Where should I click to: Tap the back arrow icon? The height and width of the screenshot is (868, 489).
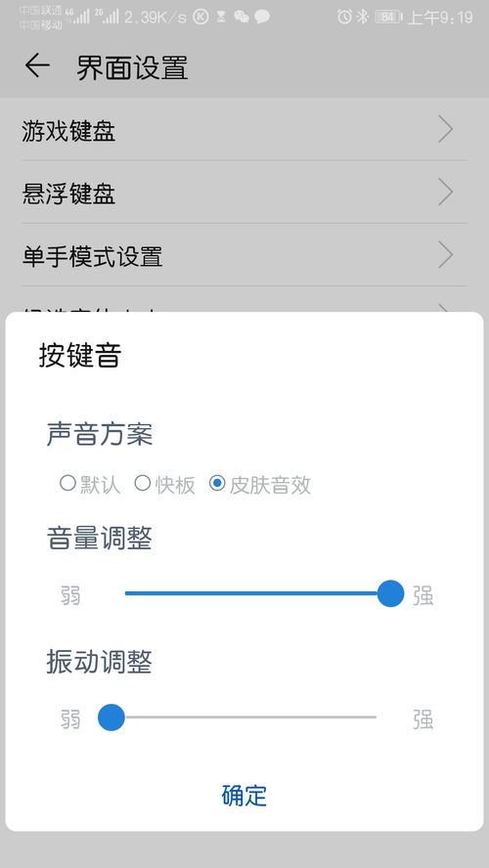(37, 66)
